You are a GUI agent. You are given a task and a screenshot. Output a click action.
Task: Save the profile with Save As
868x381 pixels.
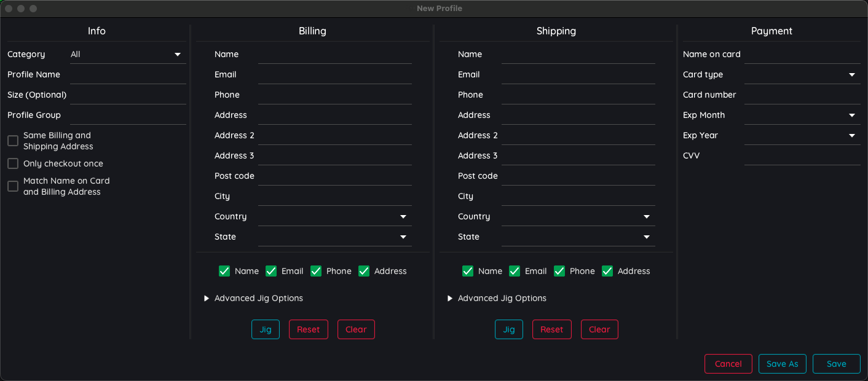pos(782,363)
